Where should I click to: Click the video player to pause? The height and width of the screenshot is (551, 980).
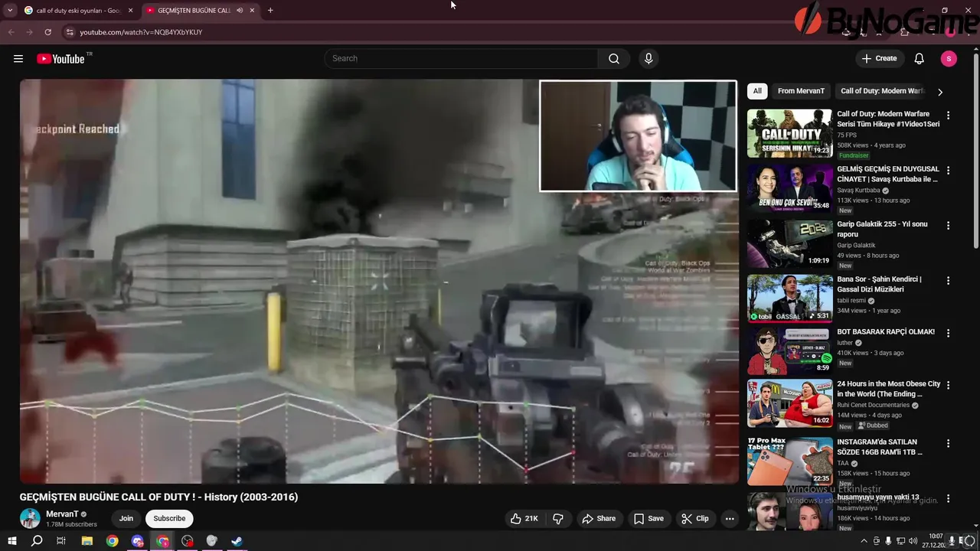click(x=379, y=282)
